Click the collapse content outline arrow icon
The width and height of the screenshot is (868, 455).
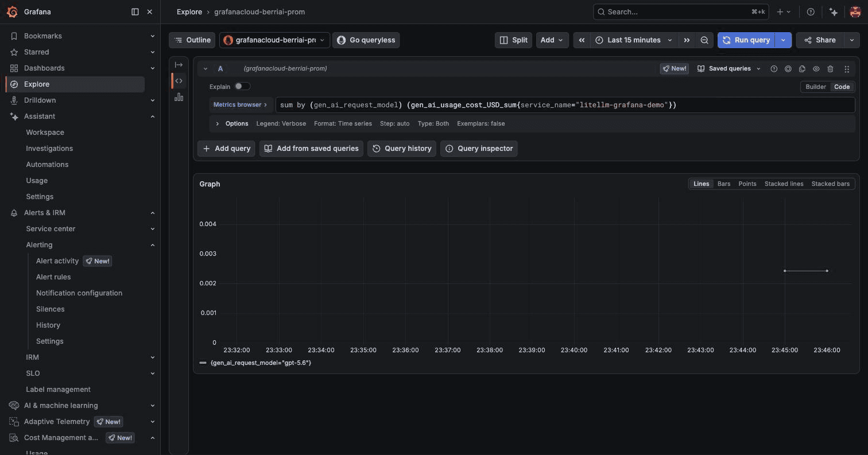point(179,65)
